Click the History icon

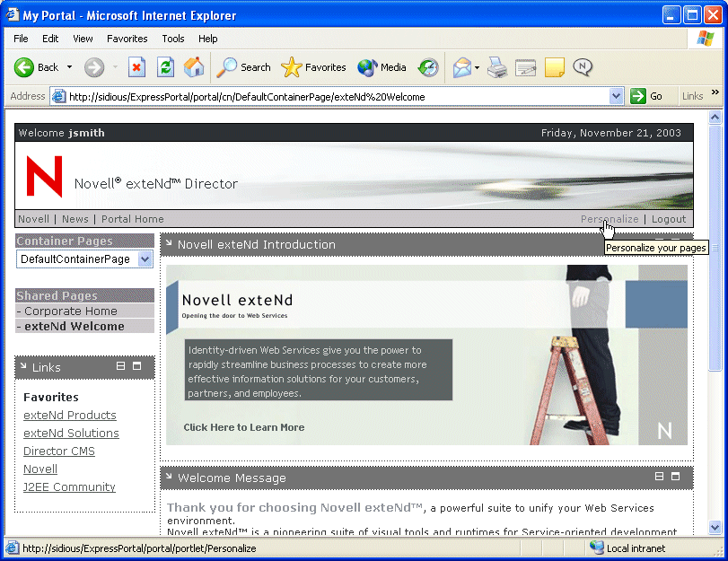point(428,68)
